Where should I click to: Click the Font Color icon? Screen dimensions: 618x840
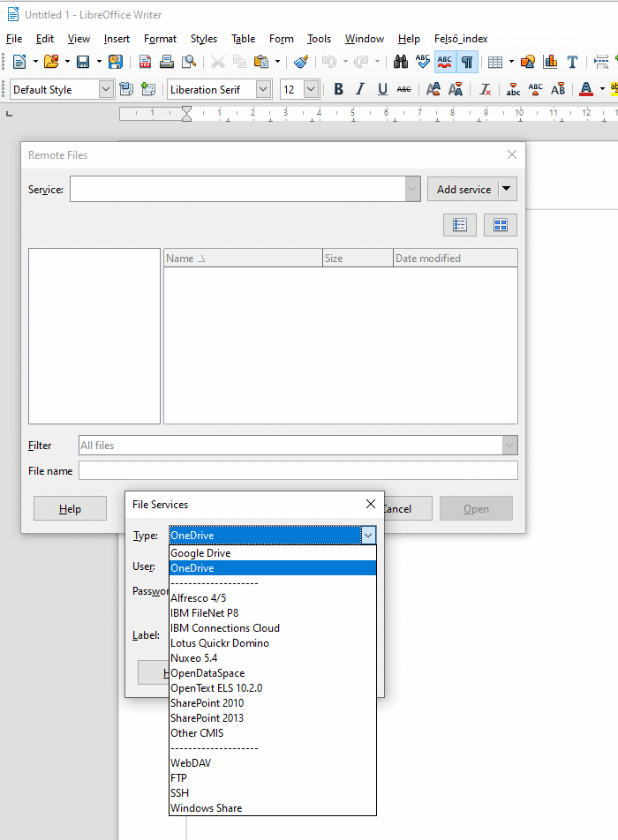pos(586,89)
